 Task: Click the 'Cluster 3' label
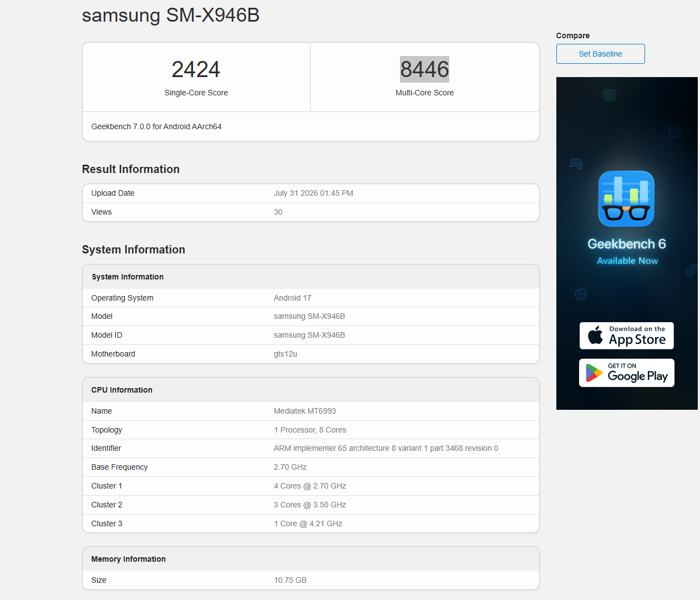click(x=107, y=523)
